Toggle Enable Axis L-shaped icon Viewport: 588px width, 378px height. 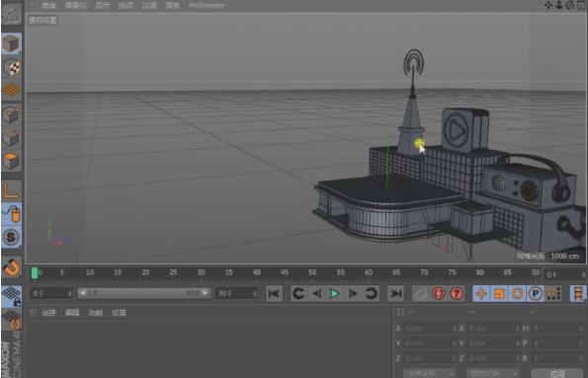[11, 190]
